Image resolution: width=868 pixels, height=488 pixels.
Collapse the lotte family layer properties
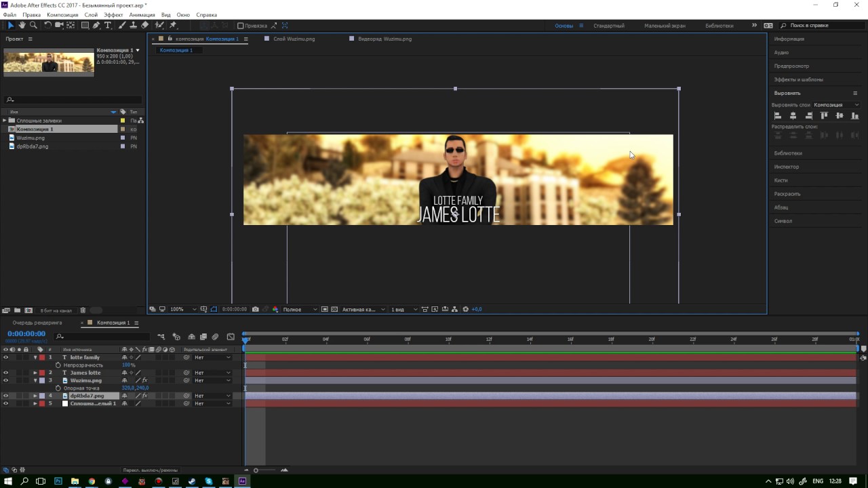[35, 357]
